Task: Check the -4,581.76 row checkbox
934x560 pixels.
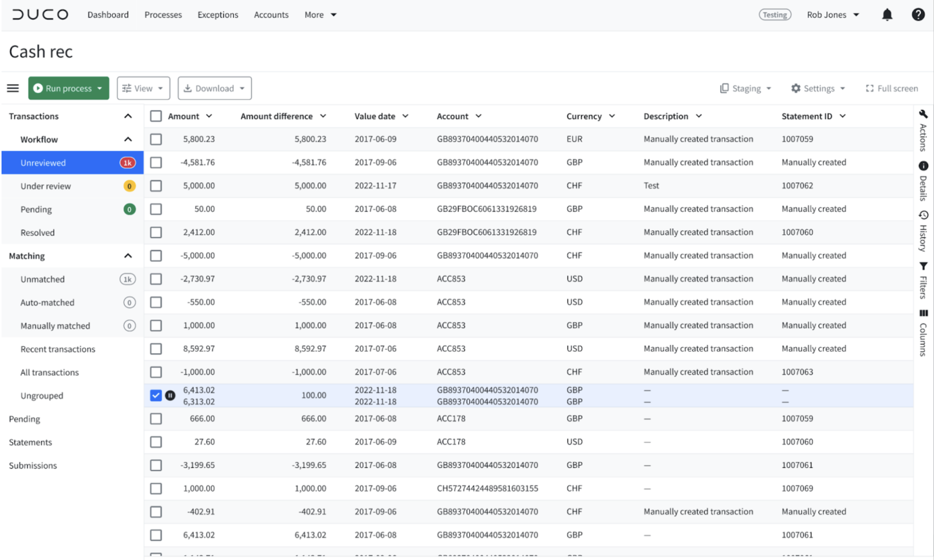Action: (x=156, y=163)
